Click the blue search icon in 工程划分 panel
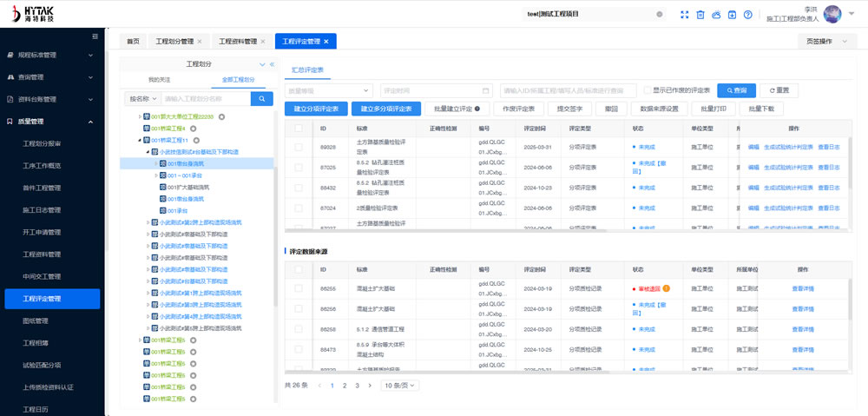This screenshot has height=416, width=868. click(x=262, y=99)
